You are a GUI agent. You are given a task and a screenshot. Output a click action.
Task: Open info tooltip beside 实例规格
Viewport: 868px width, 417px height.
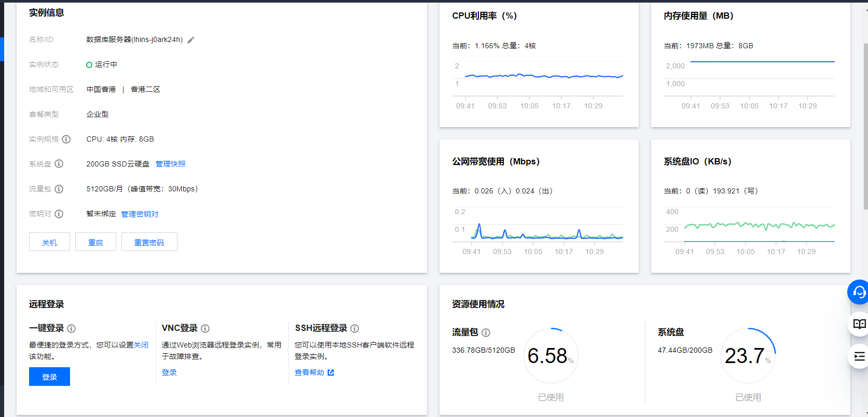(x=66, y=139)
